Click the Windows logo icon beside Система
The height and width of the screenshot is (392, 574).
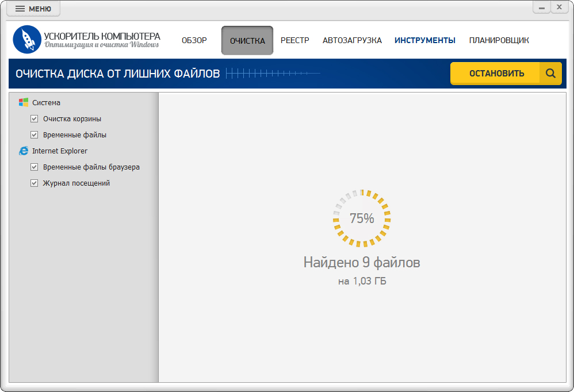[24, 102]
